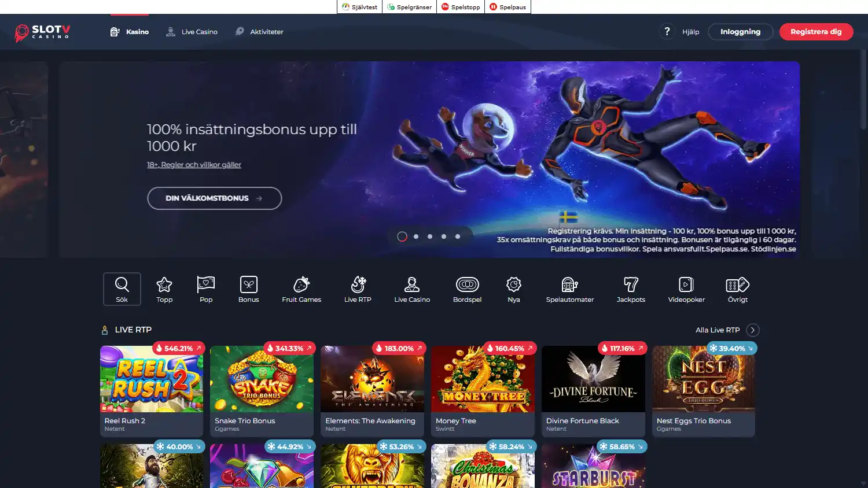
Task: Open the Nya new games category
Action: pyautogui.click(x=514, y=289)
